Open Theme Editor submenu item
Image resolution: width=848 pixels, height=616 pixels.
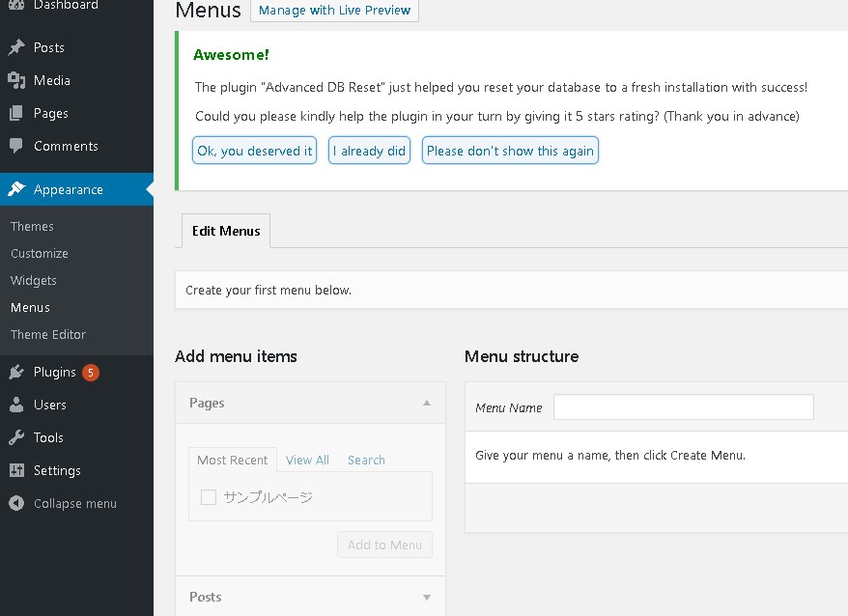pyautogui.click(x=48, y=334)
